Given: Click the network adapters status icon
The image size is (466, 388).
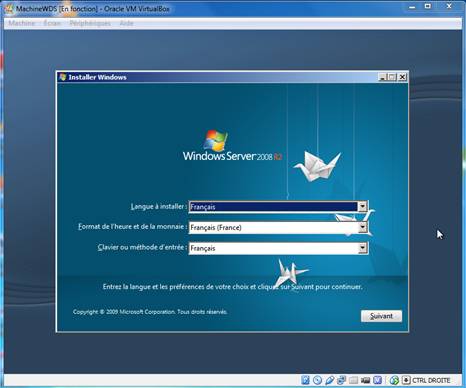Looking at the screenshot, I should click(342, 380).
